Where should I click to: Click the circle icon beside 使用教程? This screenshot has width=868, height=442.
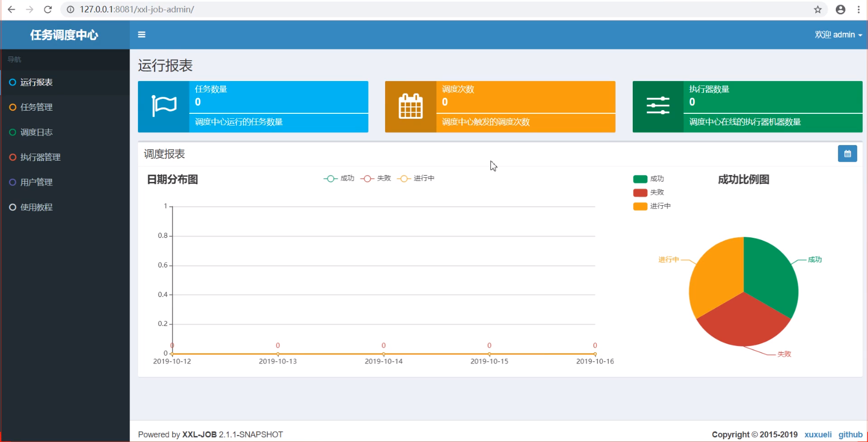click(x=12, y=207)
